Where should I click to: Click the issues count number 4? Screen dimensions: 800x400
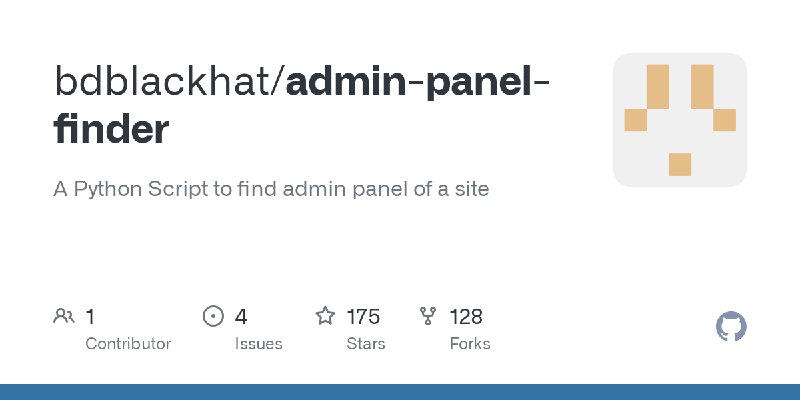coord(241,317)
